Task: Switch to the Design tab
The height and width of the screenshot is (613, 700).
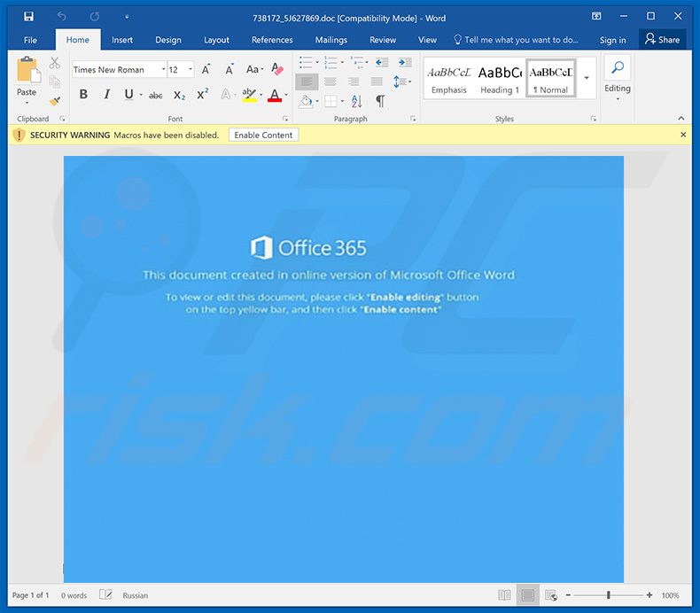Action: pyautogui.click(x=168, y=40)
